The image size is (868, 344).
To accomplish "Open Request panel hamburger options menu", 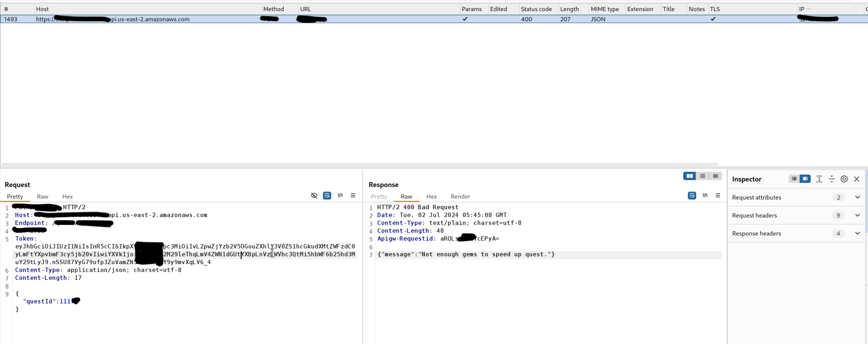I will [x=353, y=196].
